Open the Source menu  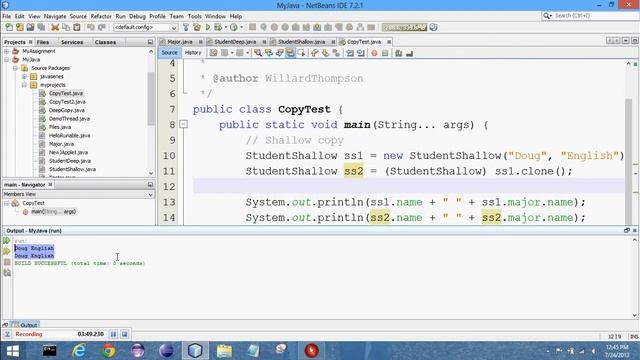[x=78, y=16]
